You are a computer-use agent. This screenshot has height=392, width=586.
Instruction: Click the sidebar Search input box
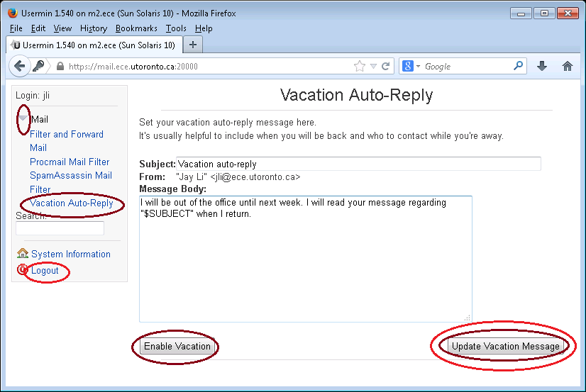(x=60, y=228)
